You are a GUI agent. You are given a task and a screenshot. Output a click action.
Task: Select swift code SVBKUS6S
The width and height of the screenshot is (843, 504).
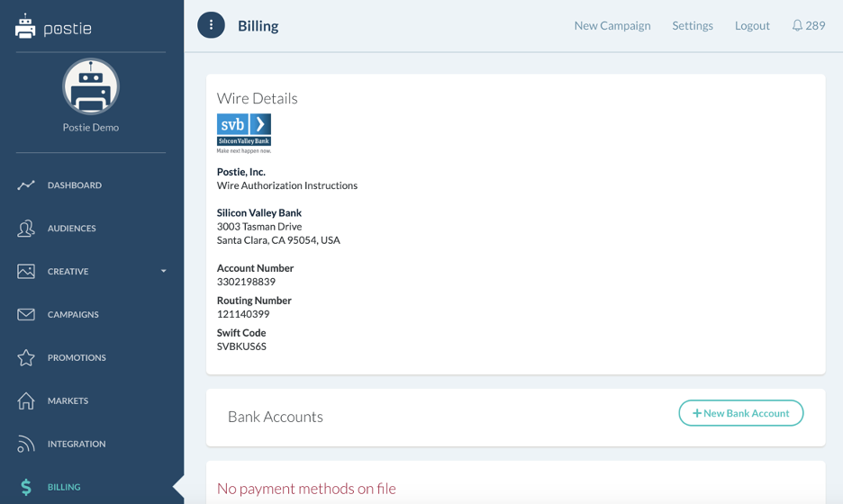241,346
